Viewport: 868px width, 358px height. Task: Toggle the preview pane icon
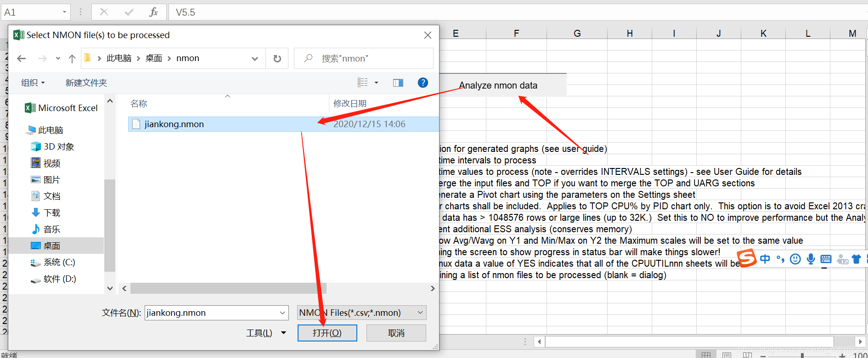click(398, 83)
